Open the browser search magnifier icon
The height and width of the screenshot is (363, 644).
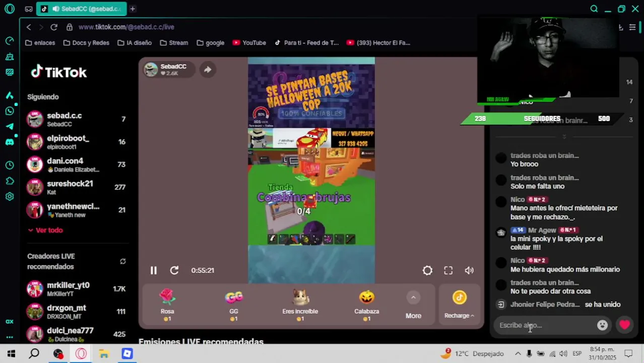594,9
